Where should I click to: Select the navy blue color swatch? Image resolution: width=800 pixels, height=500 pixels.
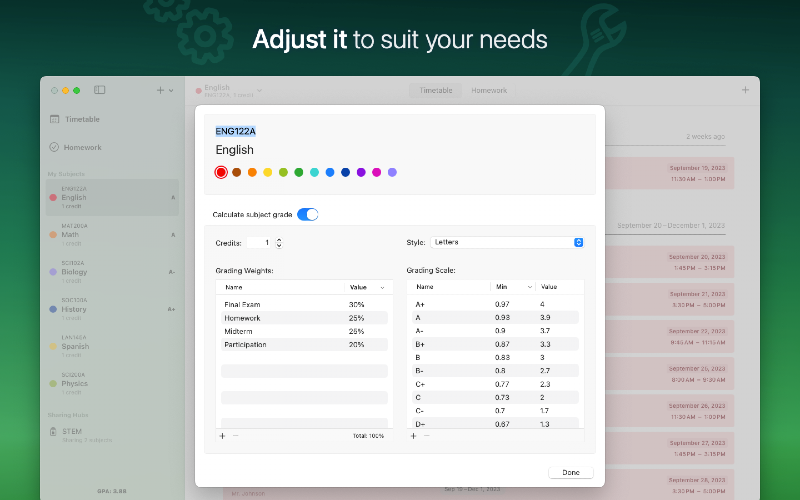pyautogui.click(x=345, y=172)
